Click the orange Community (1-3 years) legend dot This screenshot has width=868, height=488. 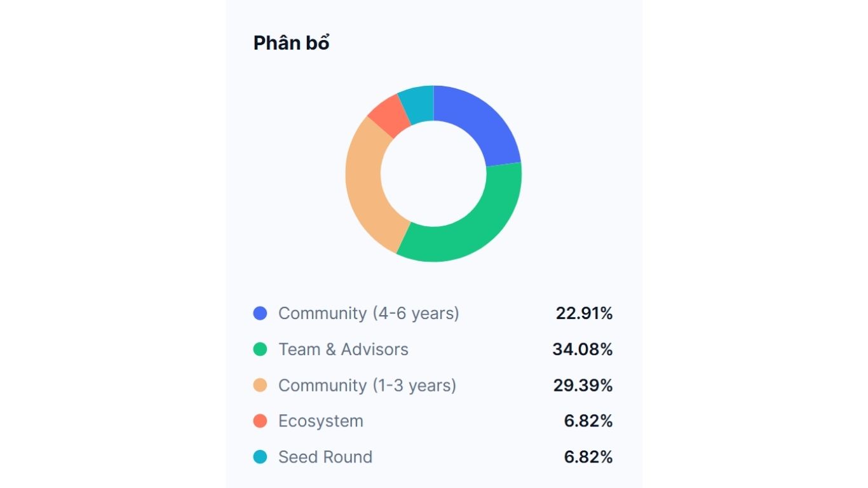tap(260, 385)
